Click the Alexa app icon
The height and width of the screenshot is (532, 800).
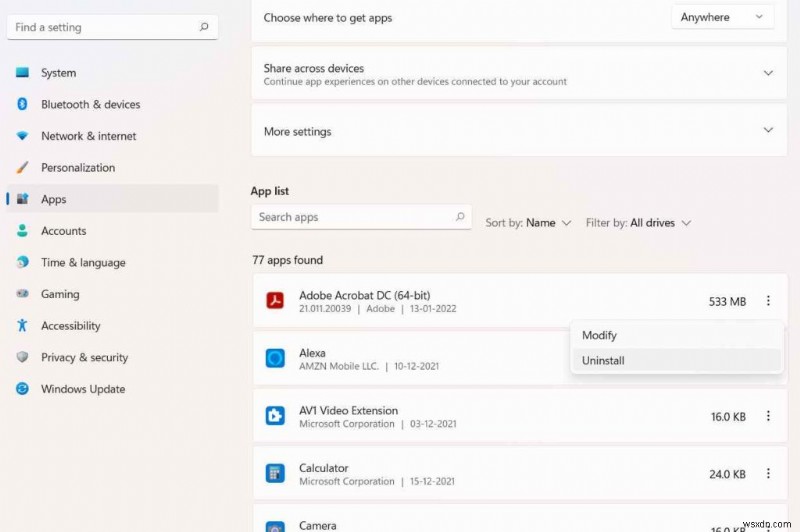275,358
